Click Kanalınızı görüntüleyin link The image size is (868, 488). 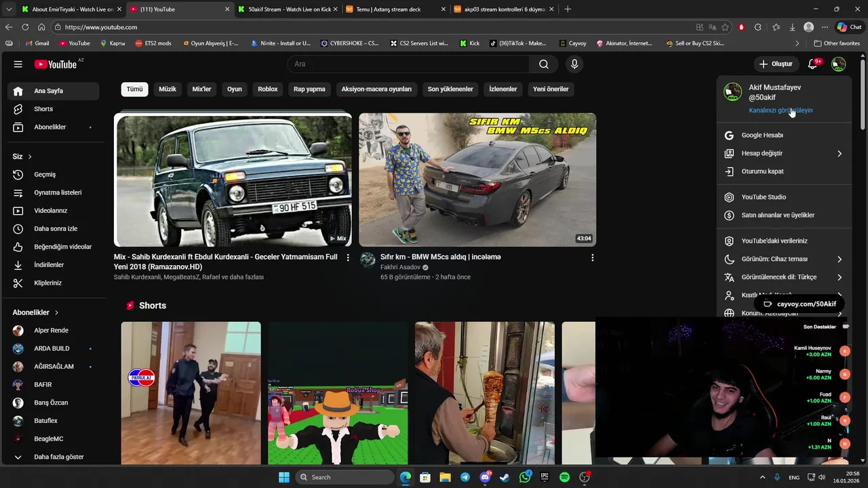(781, 110)
